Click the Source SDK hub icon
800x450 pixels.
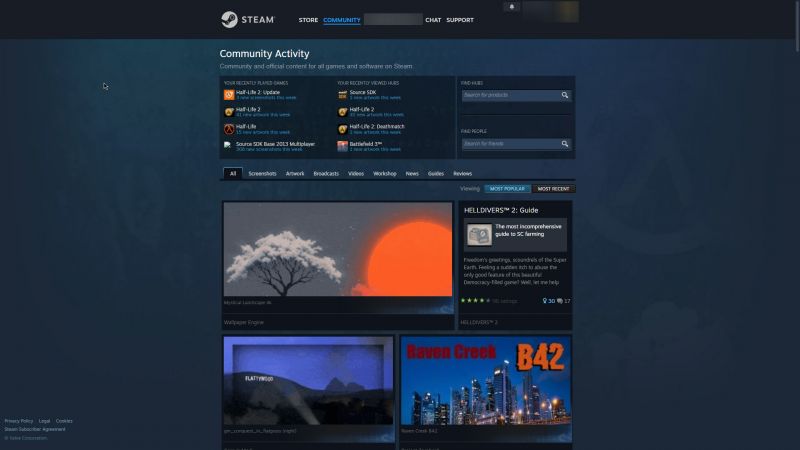coord(342,95)
